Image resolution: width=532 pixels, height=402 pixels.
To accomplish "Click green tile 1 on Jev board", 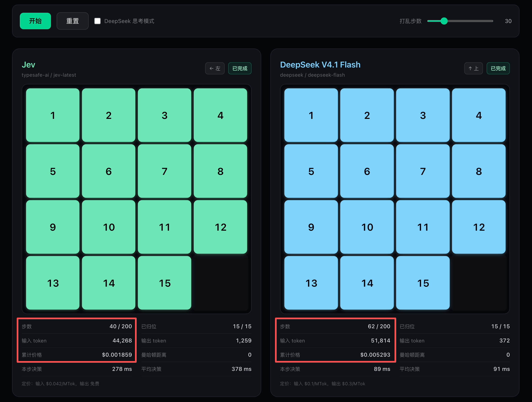I will point(53,115).
